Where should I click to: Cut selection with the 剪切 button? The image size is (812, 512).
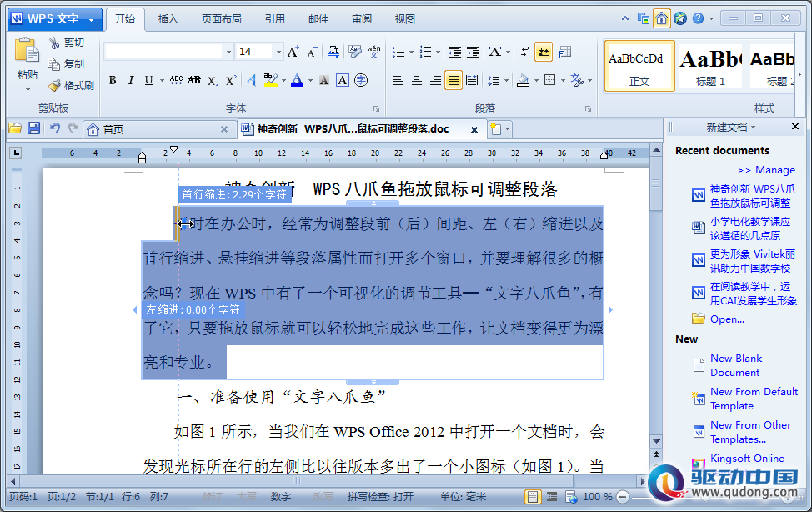(x=66, y=43)
